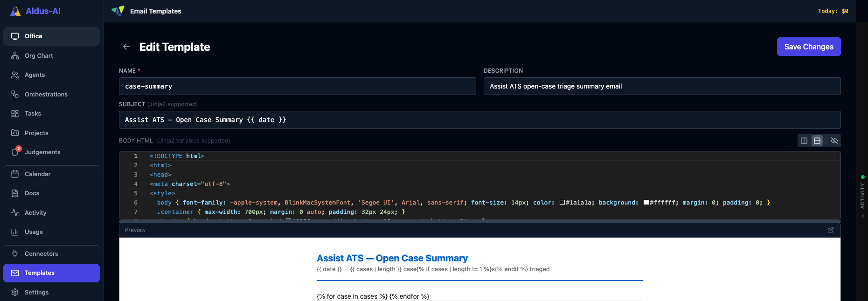Click the Description input field
This screenshot has width=868, height=301.
[x=662, y=86]
